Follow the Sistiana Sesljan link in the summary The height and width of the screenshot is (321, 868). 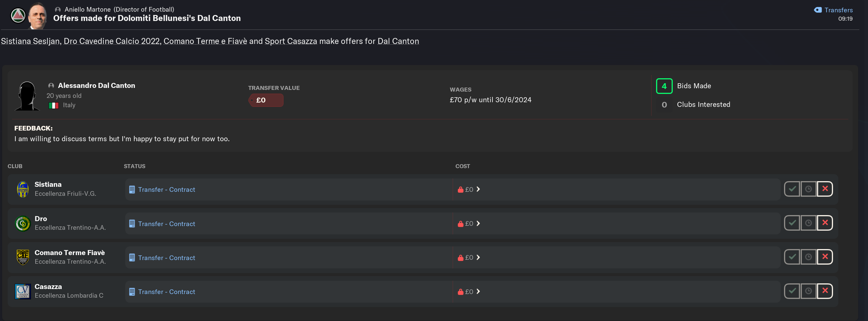(31, 41)
